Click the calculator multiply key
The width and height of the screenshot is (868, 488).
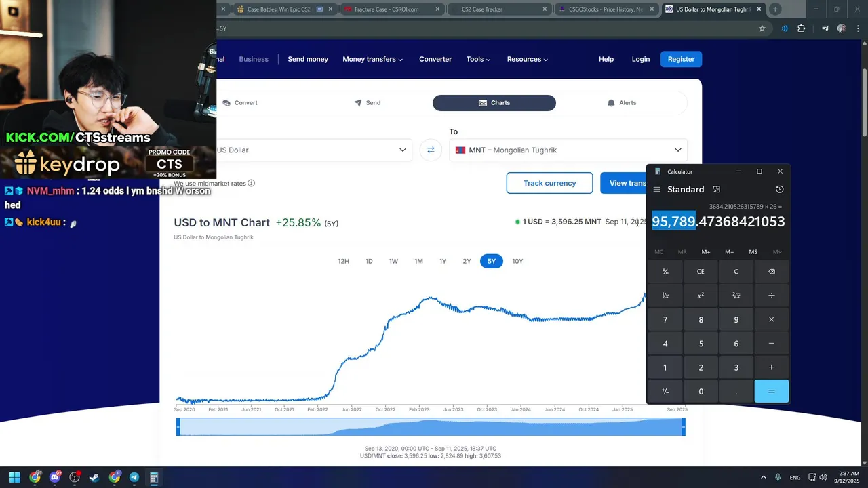coord(771,319)
